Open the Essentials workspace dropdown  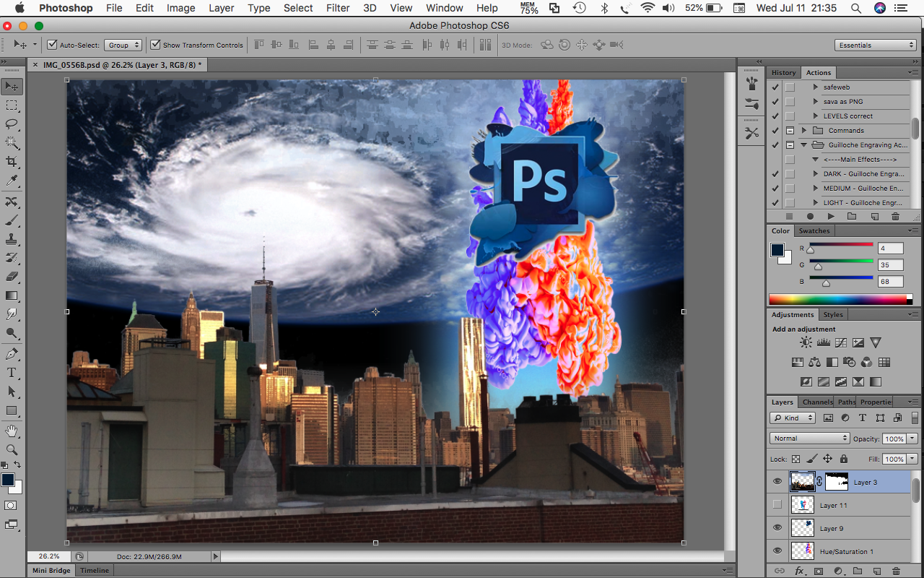click(876, 45)
